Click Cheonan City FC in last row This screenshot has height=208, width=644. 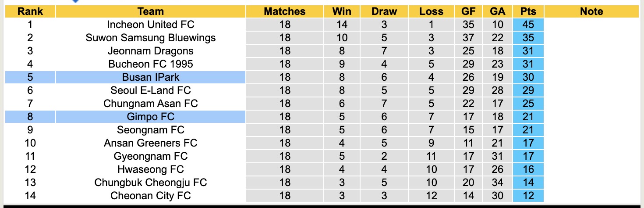pos(150,196)
